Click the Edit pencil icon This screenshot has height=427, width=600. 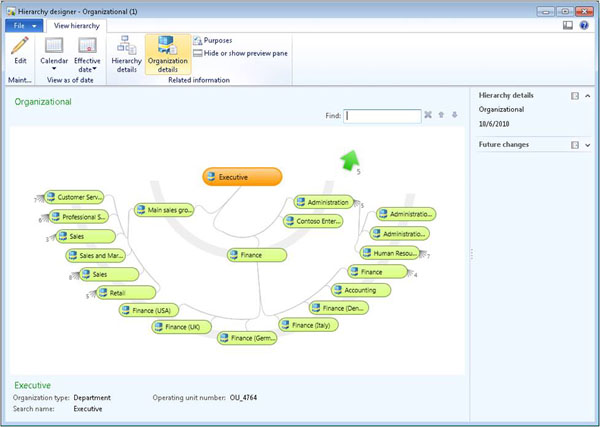[x=20, y=45]
